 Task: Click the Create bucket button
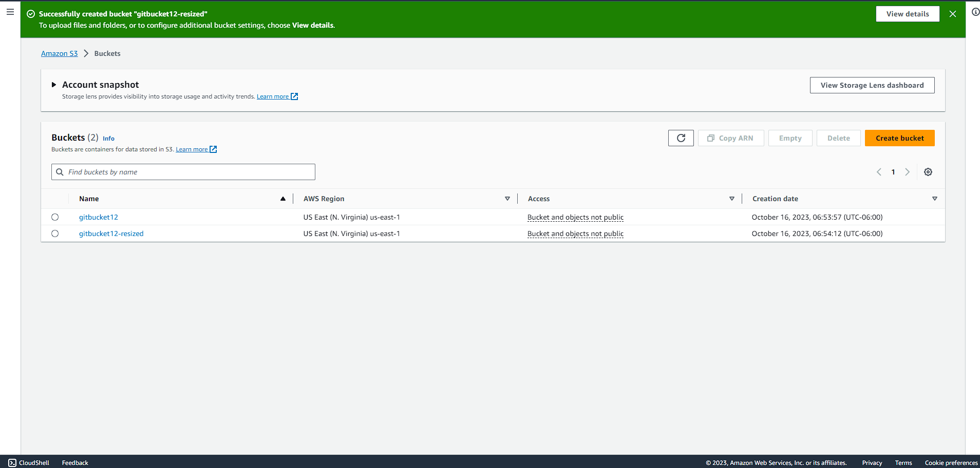coord(900,138)
